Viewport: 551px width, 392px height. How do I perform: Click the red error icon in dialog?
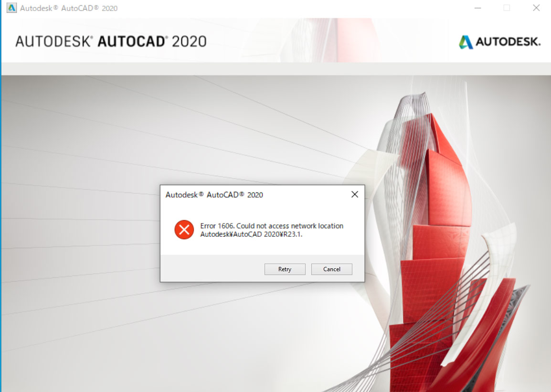point(184,230)
